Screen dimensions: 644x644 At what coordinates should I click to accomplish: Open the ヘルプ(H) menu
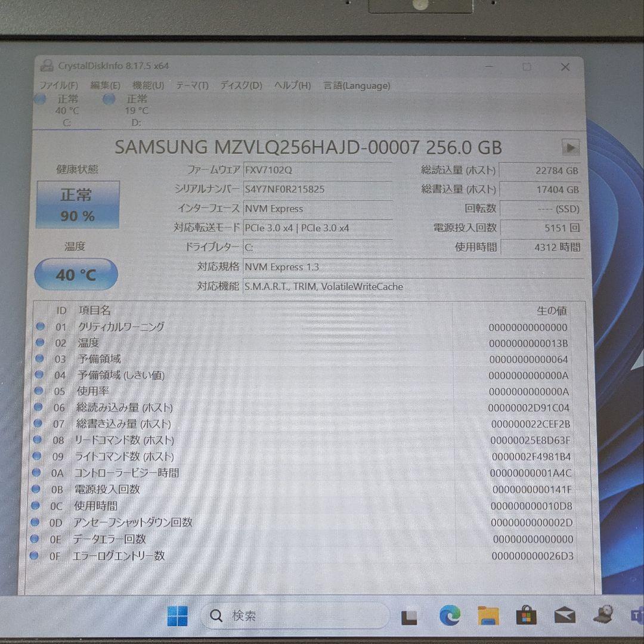pos(293,85)
